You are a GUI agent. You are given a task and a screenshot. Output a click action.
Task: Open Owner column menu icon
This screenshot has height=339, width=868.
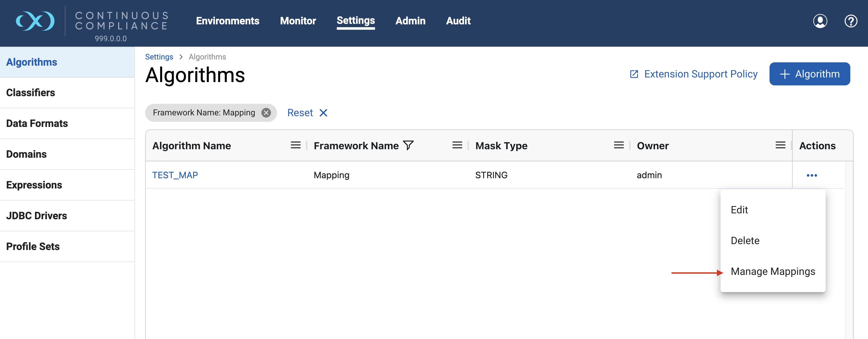780,145
